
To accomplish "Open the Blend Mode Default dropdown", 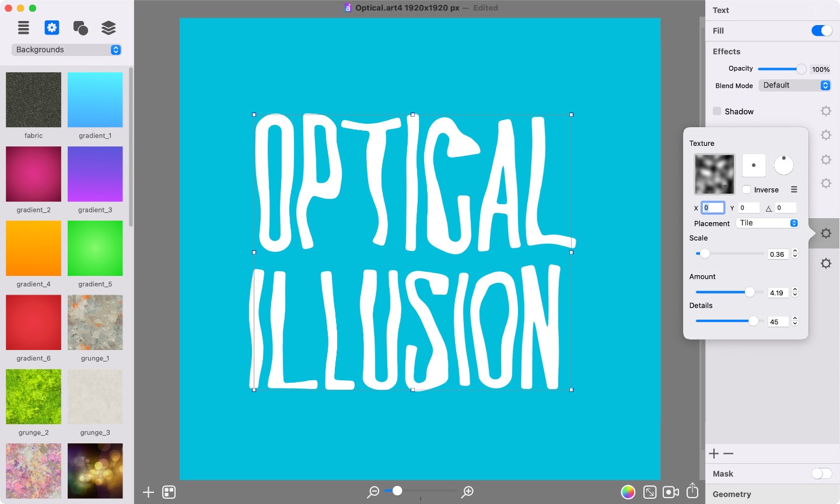I will click(794, 85).
